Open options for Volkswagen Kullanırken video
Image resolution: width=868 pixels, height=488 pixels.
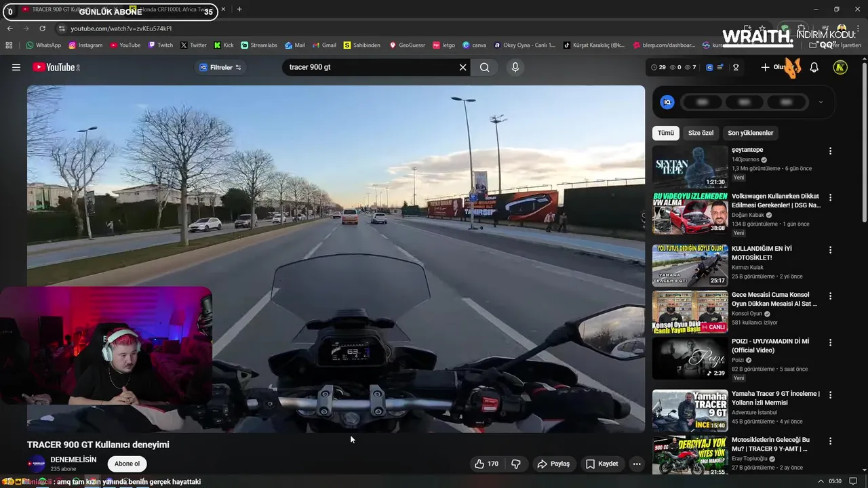click(830, 197)
